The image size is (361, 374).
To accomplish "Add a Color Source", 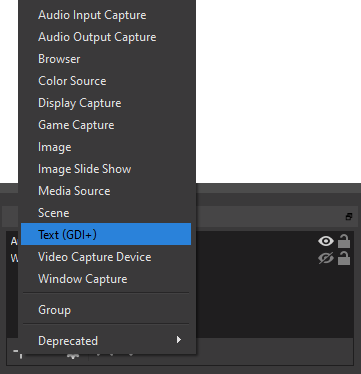I will click(x=106, y=81).
